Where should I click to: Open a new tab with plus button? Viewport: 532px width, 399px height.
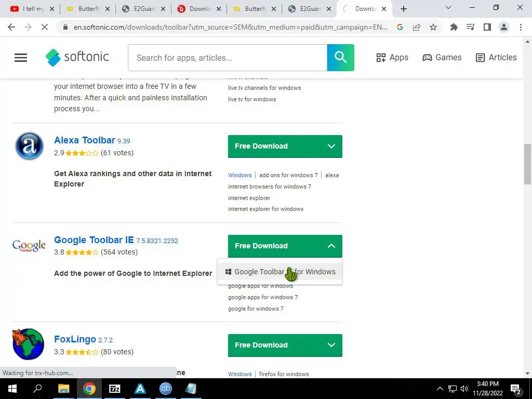click(403, 9)
